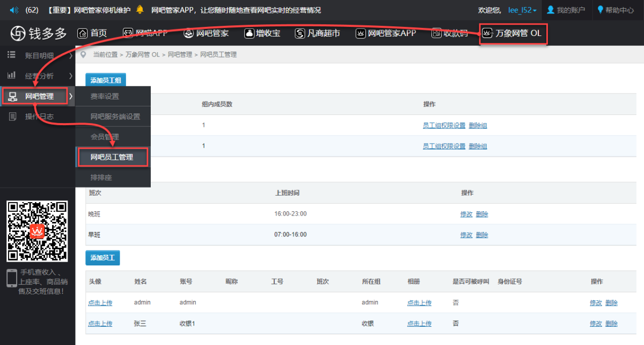The width and height of the screenshot is (644, 345).
Task: Click the 首页 home icon
Action: [83, 33]
